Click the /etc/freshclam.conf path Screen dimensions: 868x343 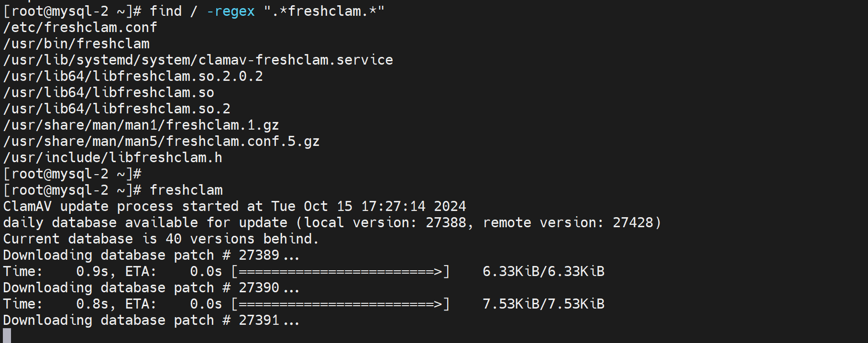tap(80, 27)
